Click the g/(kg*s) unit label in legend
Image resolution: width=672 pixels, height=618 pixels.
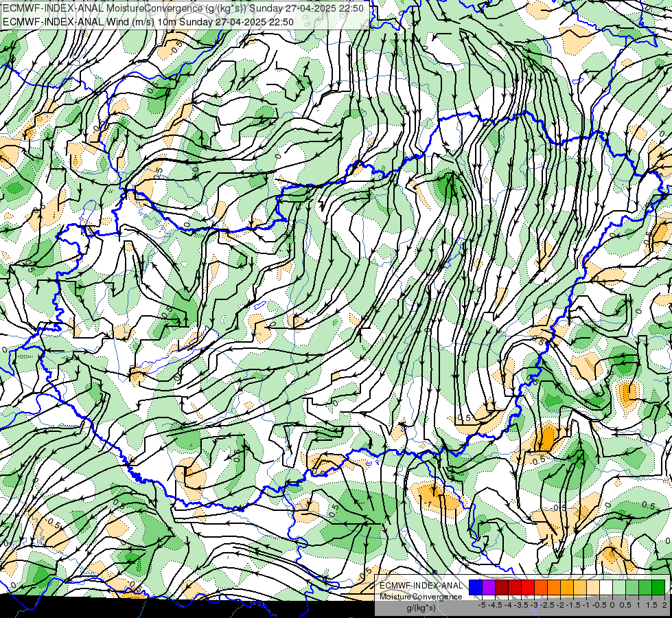tap(421, 608)
